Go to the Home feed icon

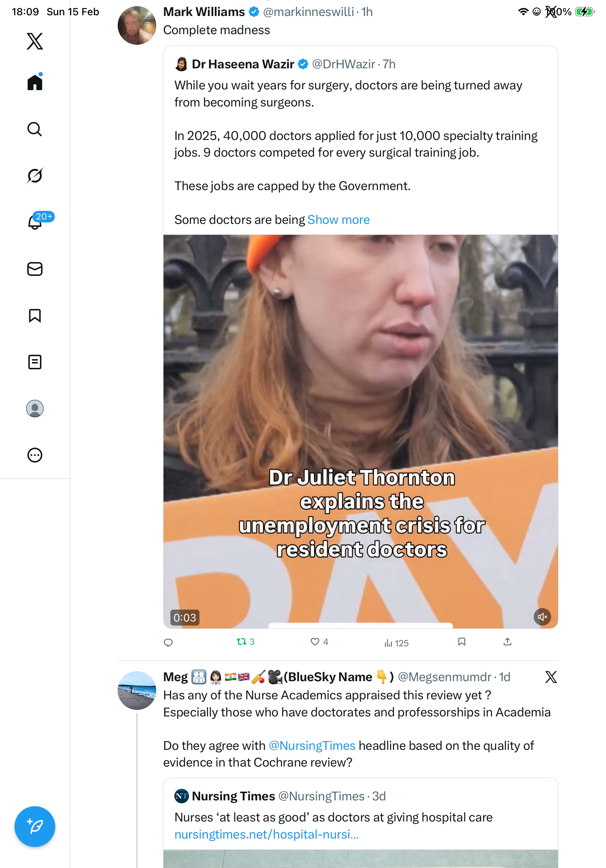[x=35, y=82]
